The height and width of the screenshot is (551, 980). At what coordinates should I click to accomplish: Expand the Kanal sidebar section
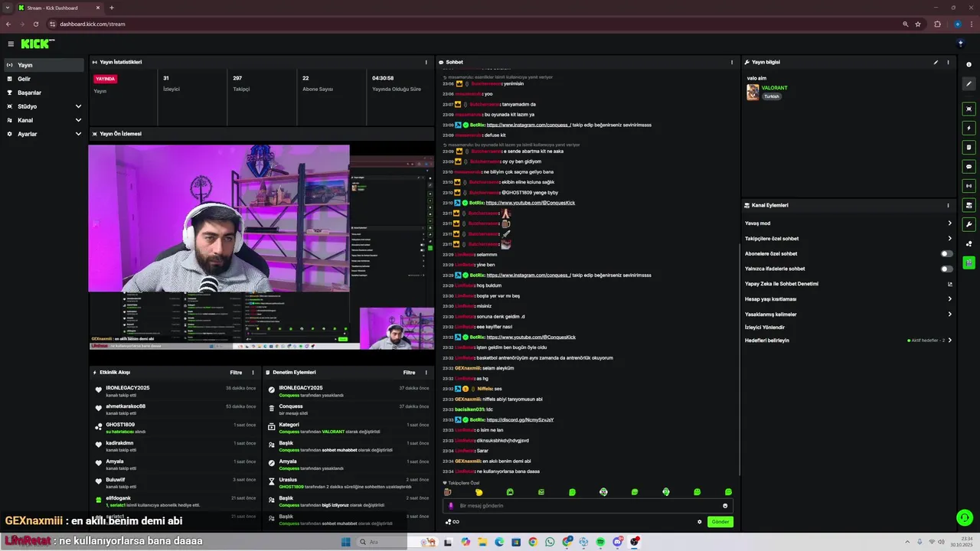coord(78,120)
